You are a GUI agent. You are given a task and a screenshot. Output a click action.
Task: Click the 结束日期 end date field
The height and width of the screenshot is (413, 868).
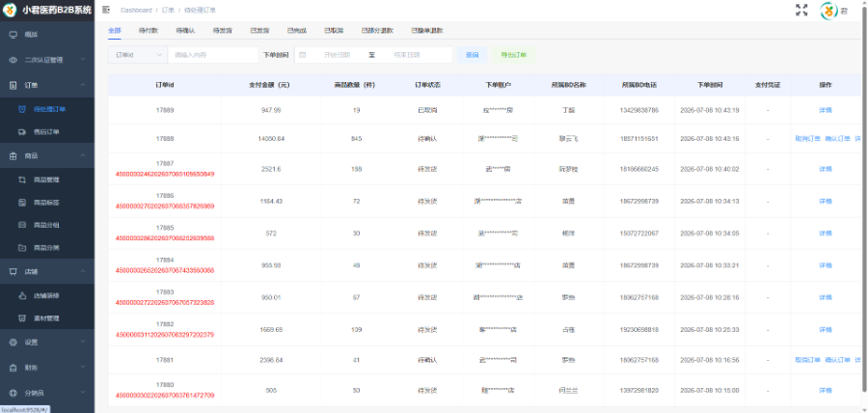tap(407, 55)
